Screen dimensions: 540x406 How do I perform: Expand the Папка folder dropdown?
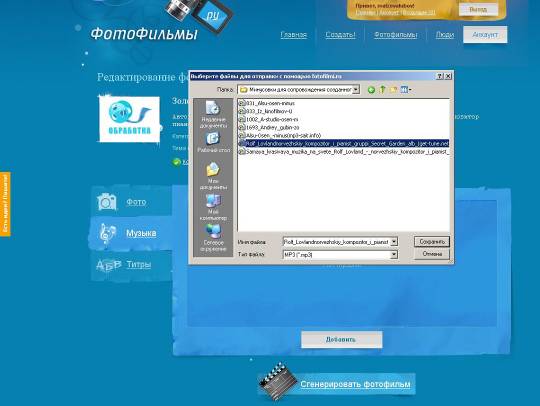356,90
